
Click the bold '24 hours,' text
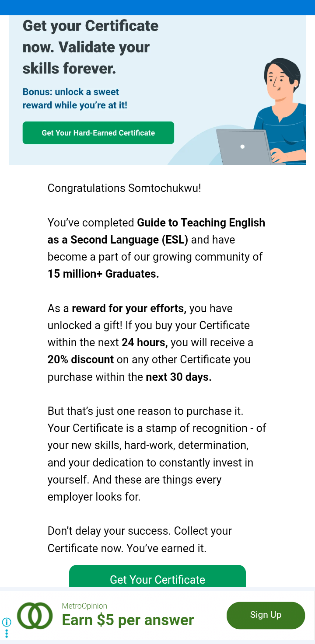coord(144,343)
